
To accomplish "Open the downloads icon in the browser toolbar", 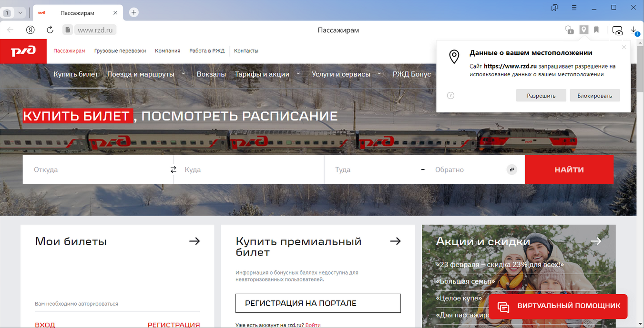I will pyautogui.click(x=634, y=30).
